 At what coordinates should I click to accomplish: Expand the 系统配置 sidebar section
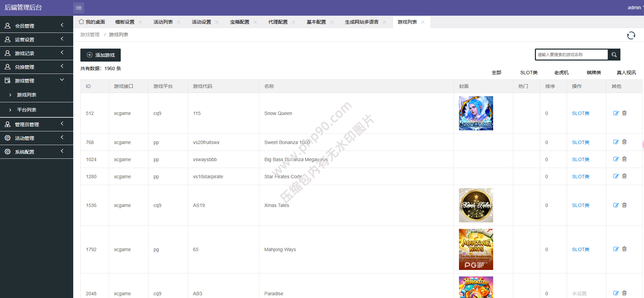37,152
